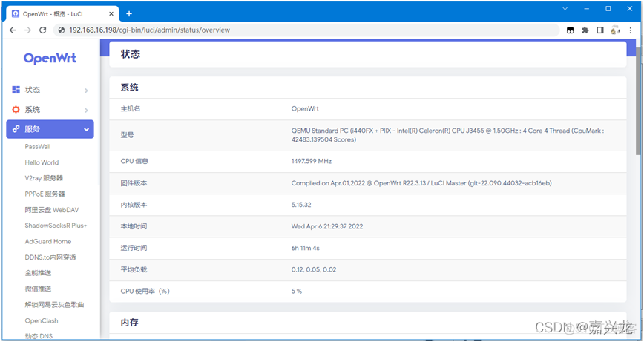The height and width of the screenshot is (342, 644).
Task: Open 阿里云盘 WebDAV page
Action: (x=52, y=210)
